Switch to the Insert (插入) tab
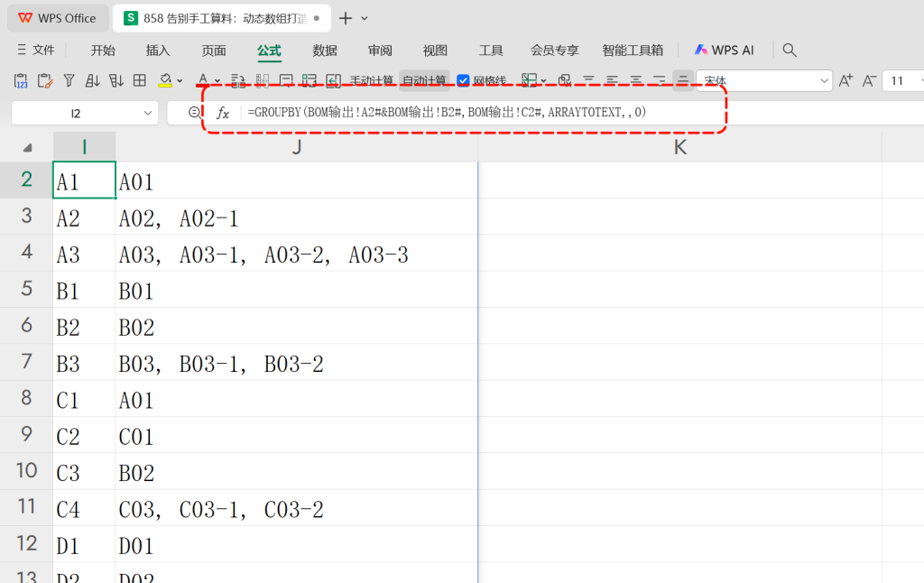924x583 pixels. pos(158,51)
